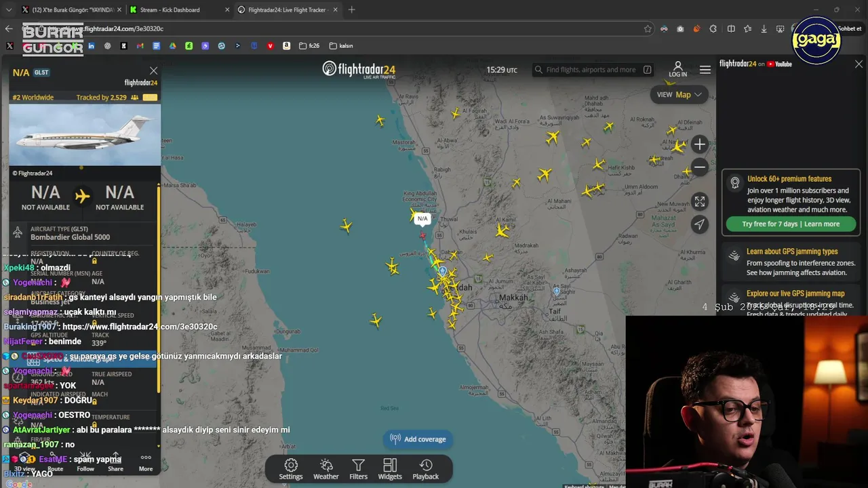
Task: Zoom out the map with the minus button
Action: click(700, 167)
